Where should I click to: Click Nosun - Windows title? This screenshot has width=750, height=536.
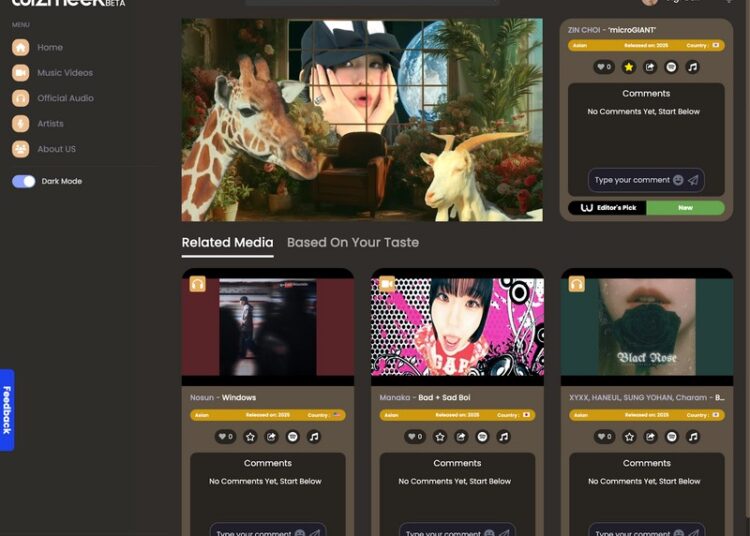223,397
